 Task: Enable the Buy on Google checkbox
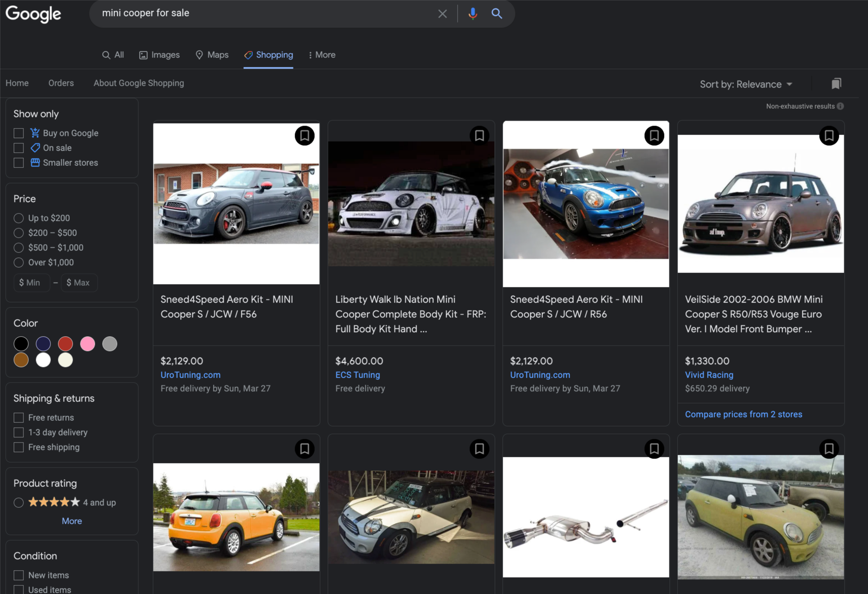[x=18, y=133]
